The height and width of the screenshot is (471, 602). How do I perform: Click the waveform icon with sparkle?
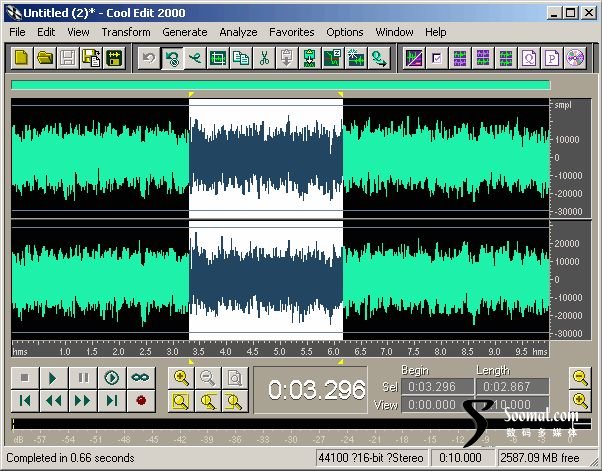pyautogui.click(x=356, y=58)
